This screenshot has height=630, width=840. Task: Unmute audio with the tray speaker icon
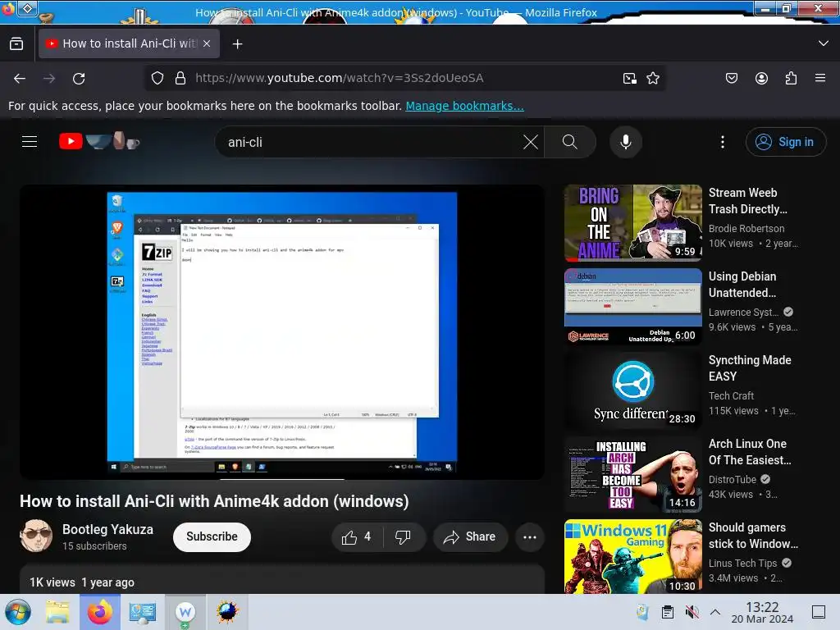coord(692,612)
